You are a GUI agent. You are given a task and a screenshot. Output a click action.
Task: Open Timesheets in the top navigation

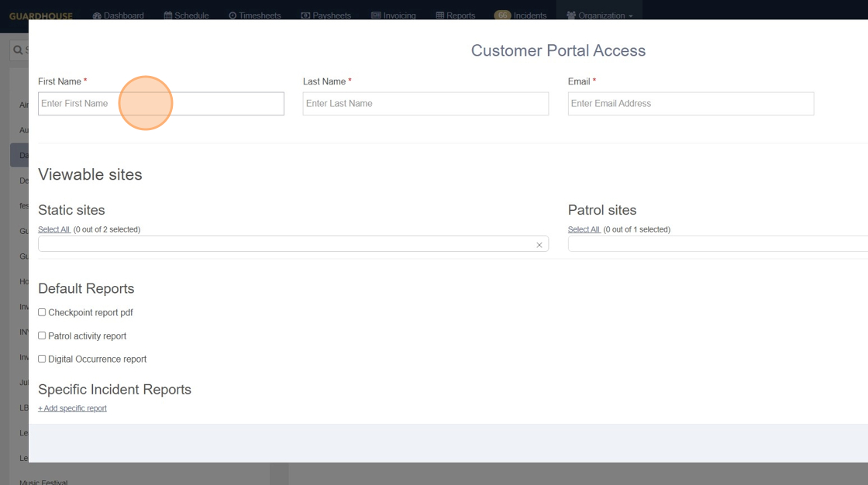coord(255,15)
